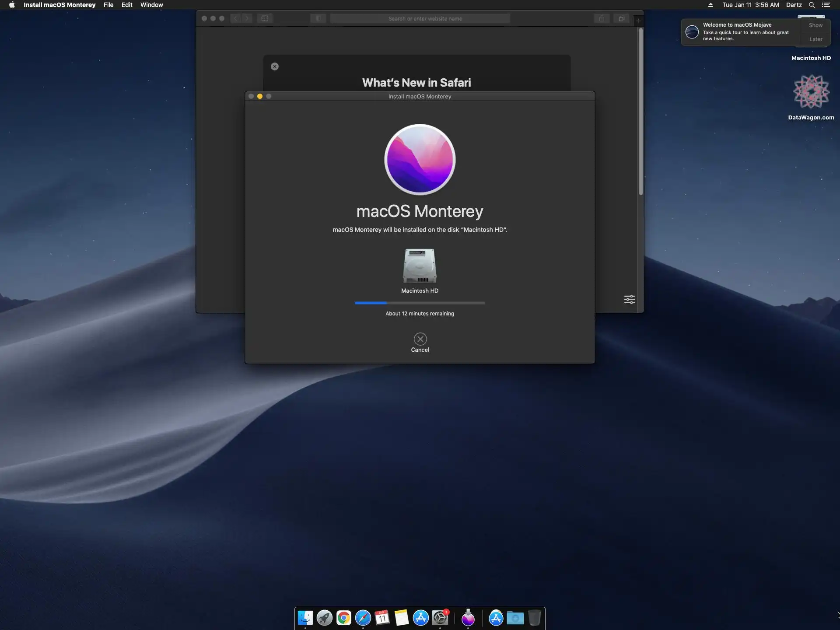Open the Edit menu
840x630 pixels.
pyautogui.click(x=127, y=5)
